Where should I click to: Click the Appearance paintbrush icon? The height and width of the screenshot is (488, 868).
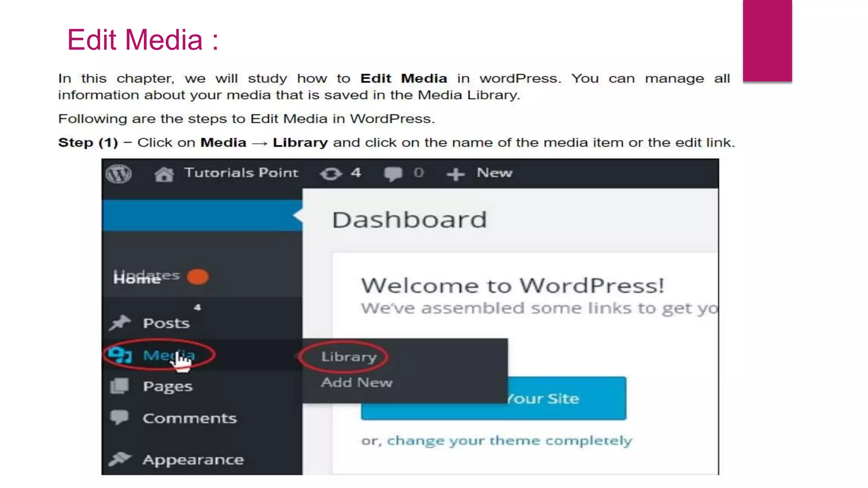[x=120, y=459]
